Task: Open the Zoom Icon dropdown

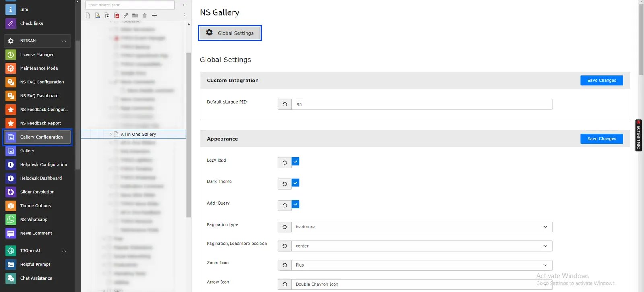Action: [x=422, y=265]
